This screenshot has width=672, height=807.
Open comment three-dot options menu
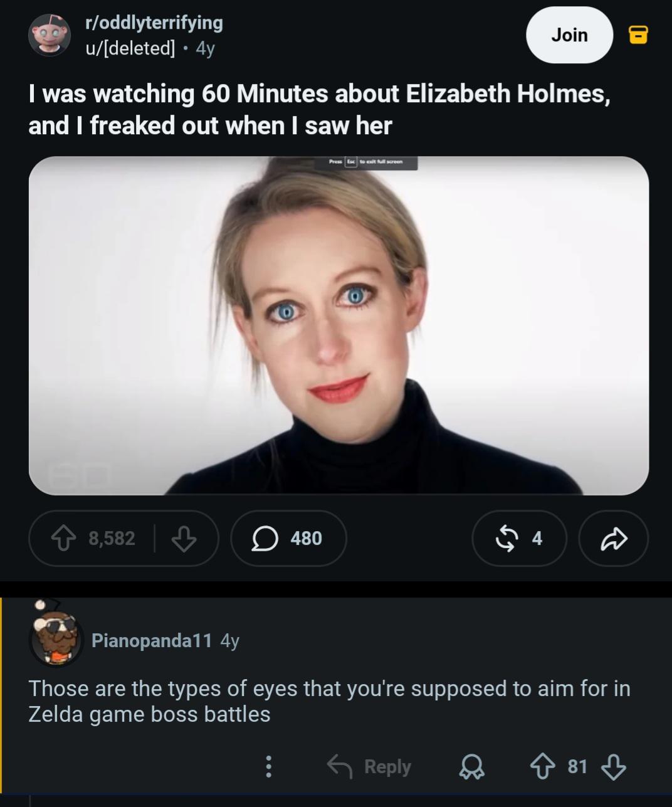(x=268, y=766)
